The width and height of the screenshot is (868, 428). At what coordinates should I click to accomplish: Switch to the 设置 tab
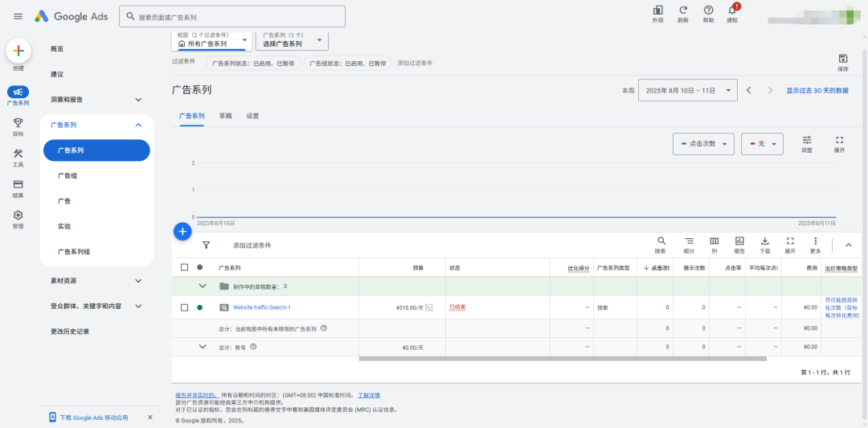pyautogui.click(x=252, y=117)
